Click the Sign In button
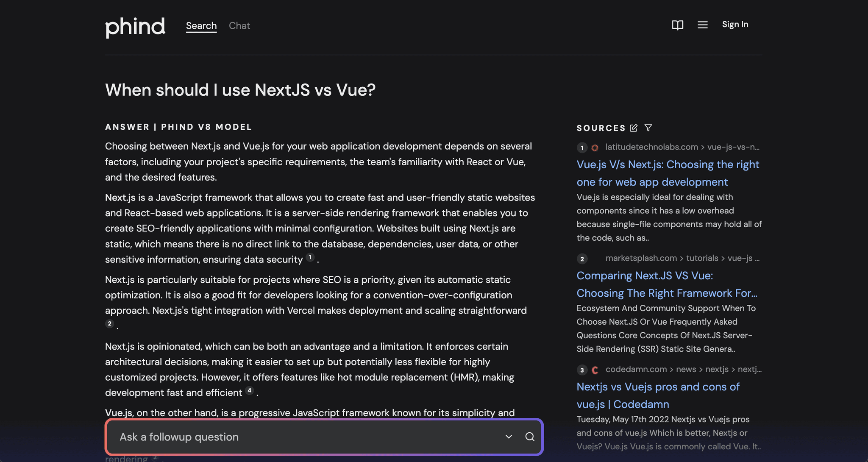 (735, 25)
